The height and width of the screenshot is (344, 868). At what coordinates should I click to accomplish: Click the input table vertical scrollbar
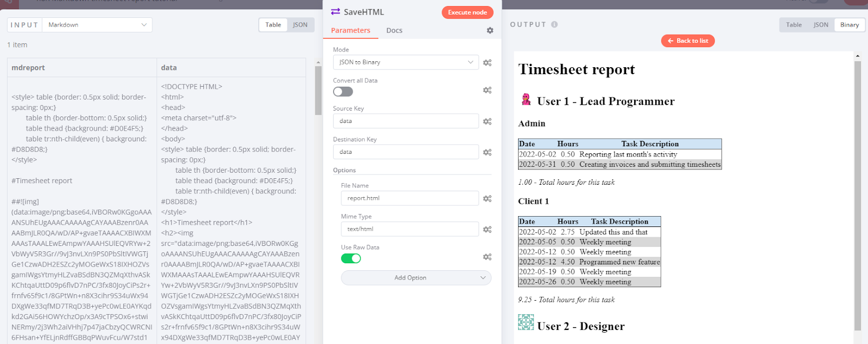(x=318, y=91)
